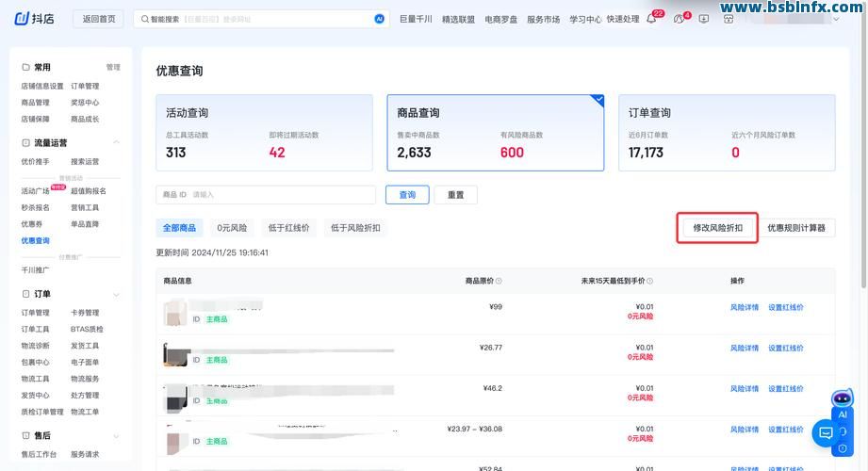Click the Doudian logo in header

pos(35,19)
